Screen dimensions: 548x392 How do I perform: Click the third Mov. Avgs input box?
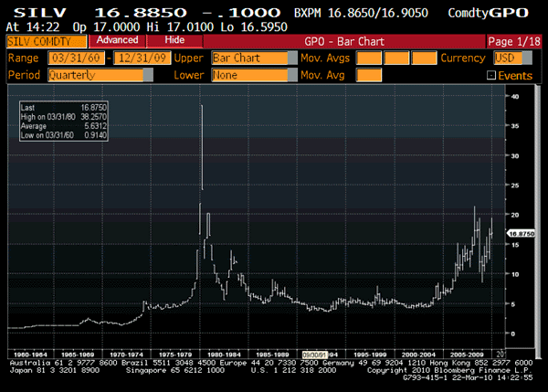coord(425,58)
